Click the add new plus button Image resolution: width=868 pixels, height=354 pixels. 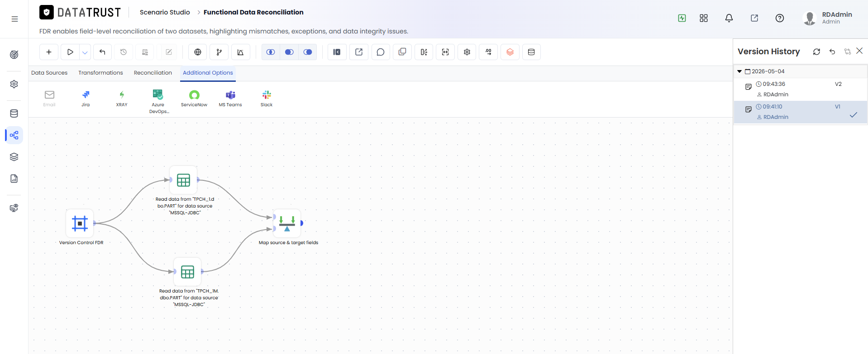tap(49, 52)
